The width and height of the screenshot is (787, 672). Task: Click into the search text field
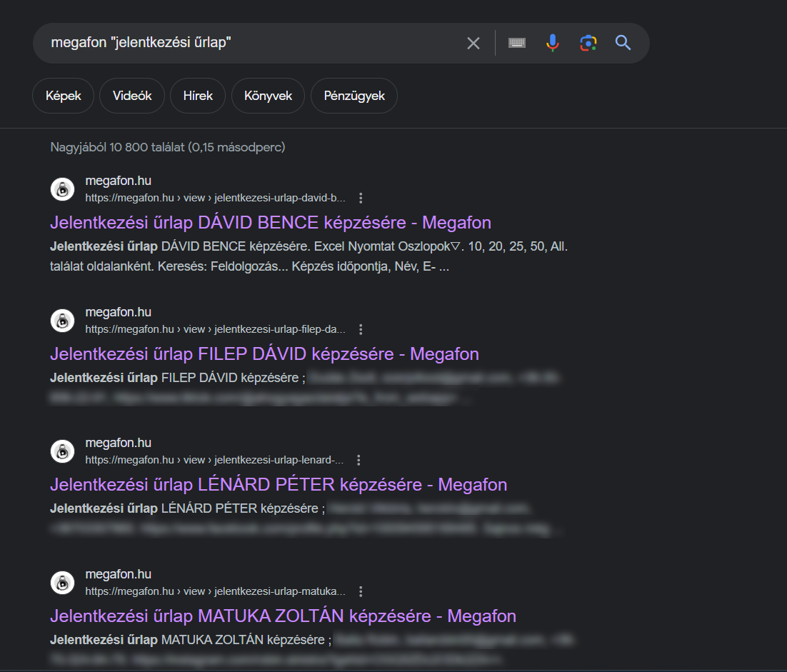[250, 44]
